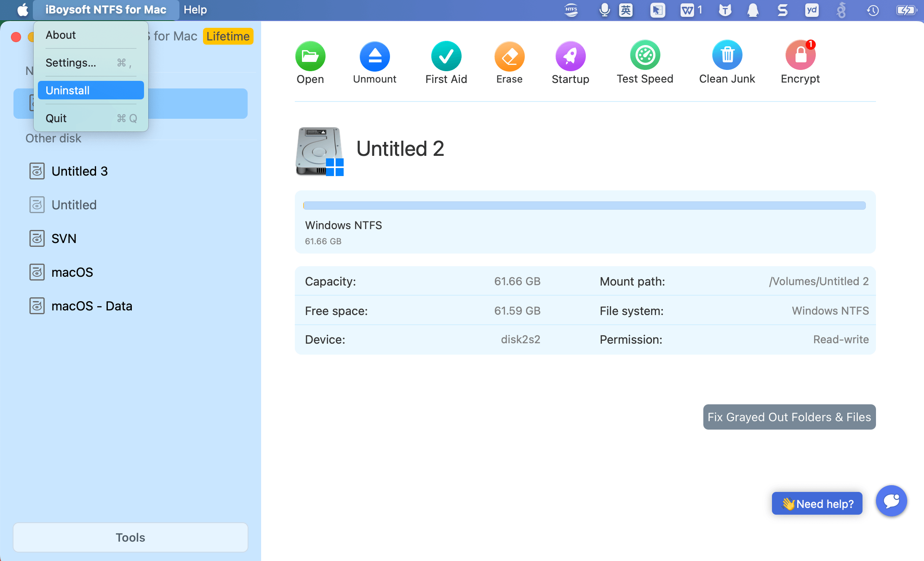The image size is (924, 561).
Task: Select macOS - Data volume name
Action: tap(92, 306)
